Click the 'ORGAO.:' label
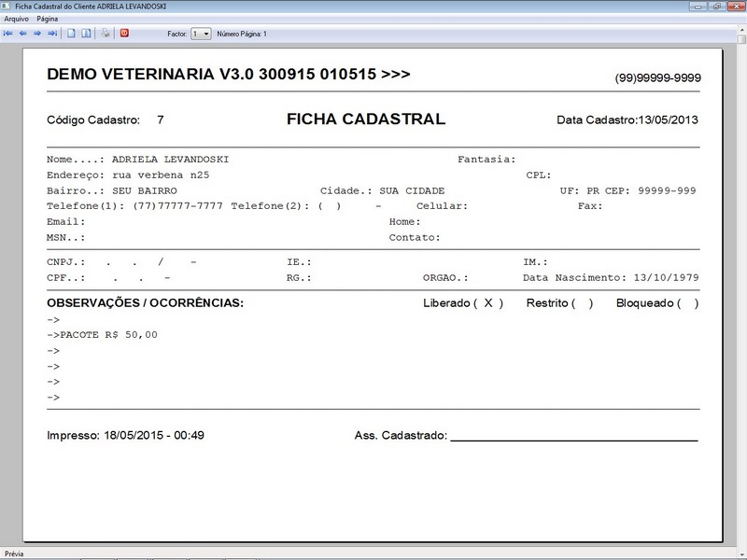747x560 pixels. tap(445, 277)
